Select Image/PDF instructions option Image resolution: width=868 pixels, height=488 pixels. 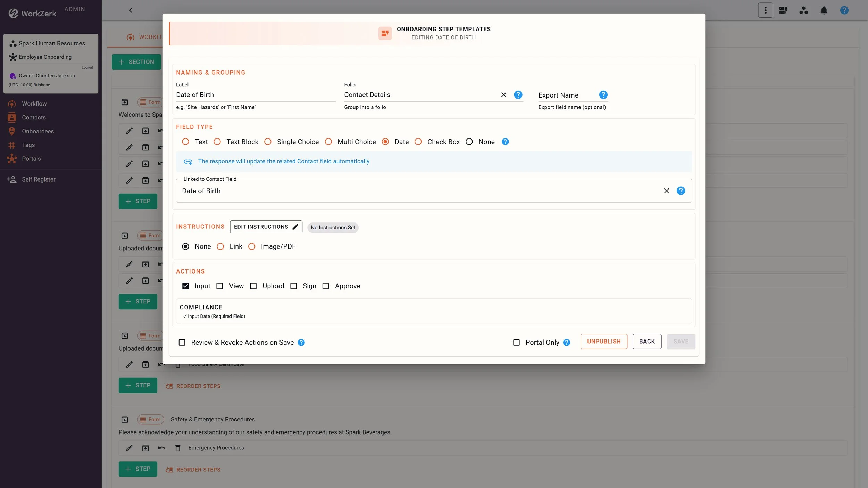(252, 246)
